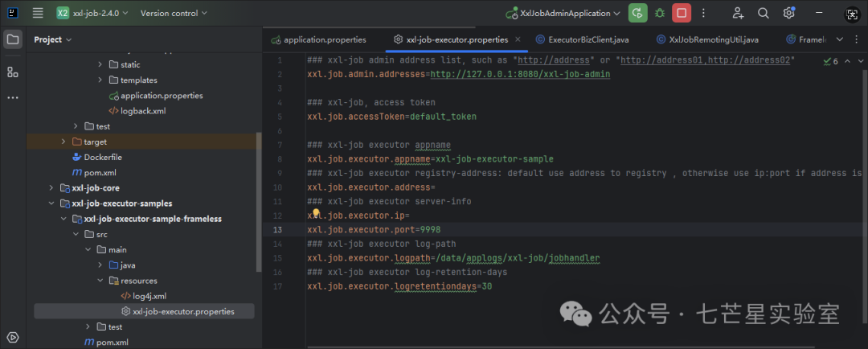Image resolution: width=868 pixels, height=349 pixels.
Task: Close the xxl-job-executor.properties tab
Action: (x=518, y=39)
